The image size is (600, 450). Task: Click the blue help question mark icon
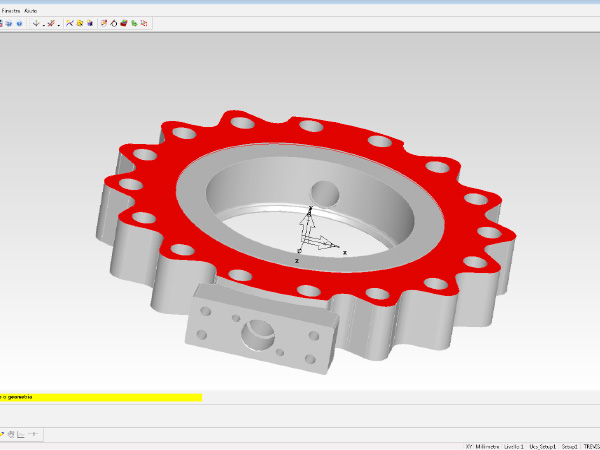tap(20, 22)
